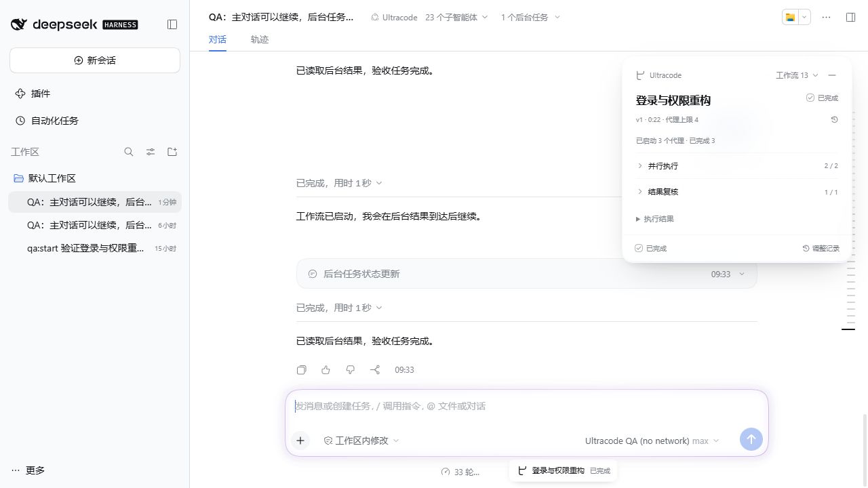Start a new conversation with 新会话
This screenshot has height=488, width=868.
95,60
